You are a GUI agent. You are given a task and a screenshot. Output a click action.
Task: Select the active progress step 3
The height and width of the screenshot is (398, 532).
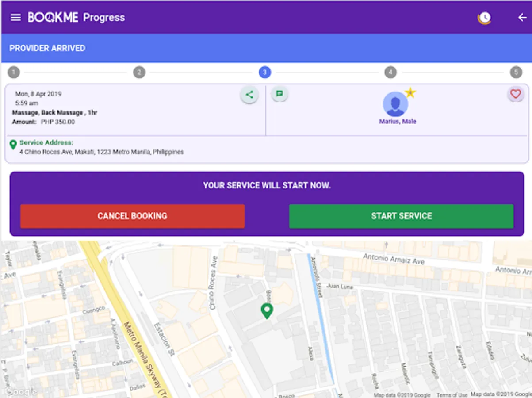pyautogui.click(x=265, y=72)
